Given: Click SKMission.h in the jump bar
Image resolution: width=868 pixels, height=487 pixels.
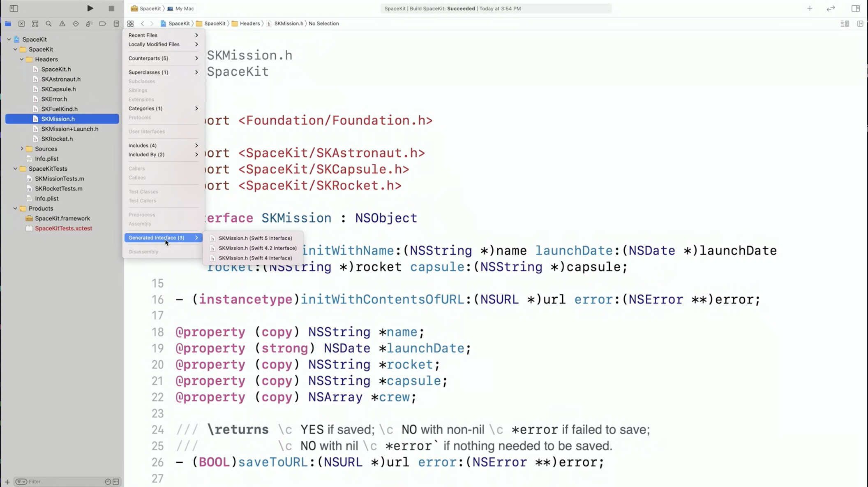Looking at the screenshot, I should (x=285, y=24).
